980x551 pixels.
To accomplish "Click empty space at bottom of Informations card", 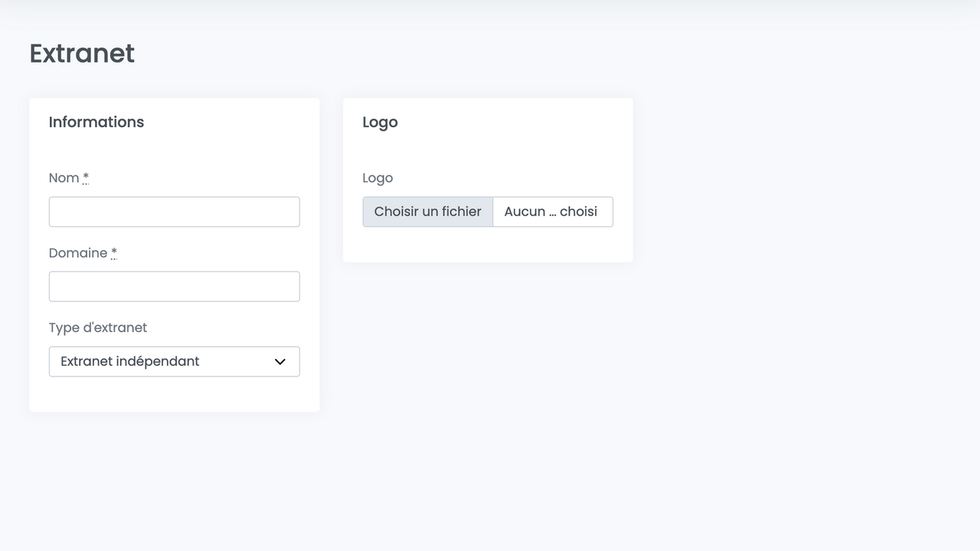I will point(174,395).
